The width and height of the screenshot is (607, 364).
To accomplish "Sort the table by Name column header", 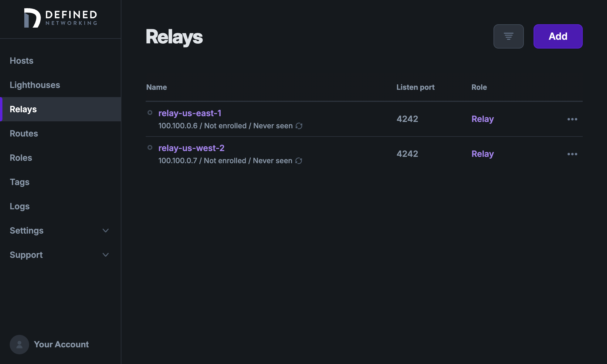I will pos(156,87).
